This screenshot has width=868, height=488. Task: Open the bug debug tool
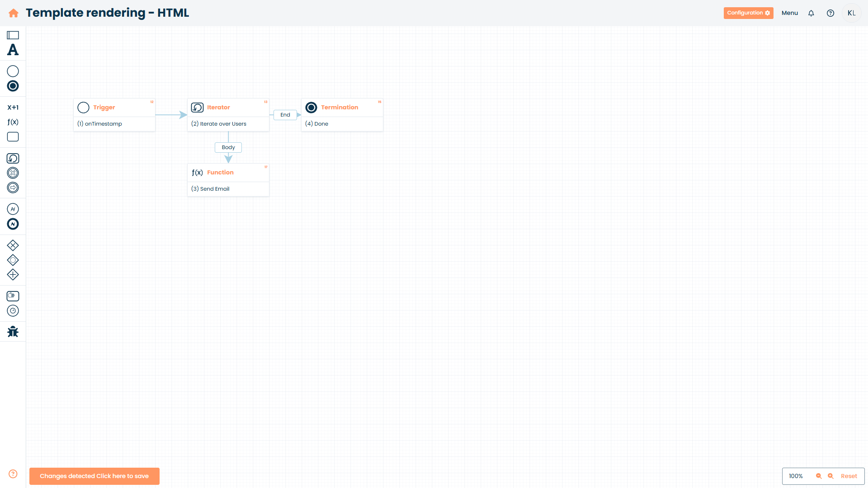click(13, 332)
